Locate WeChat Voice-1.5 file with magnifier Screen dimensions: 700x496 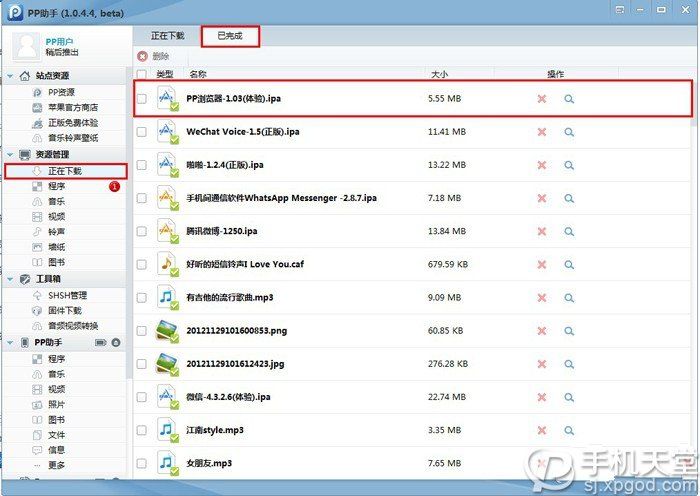click(x=569, y=132)
